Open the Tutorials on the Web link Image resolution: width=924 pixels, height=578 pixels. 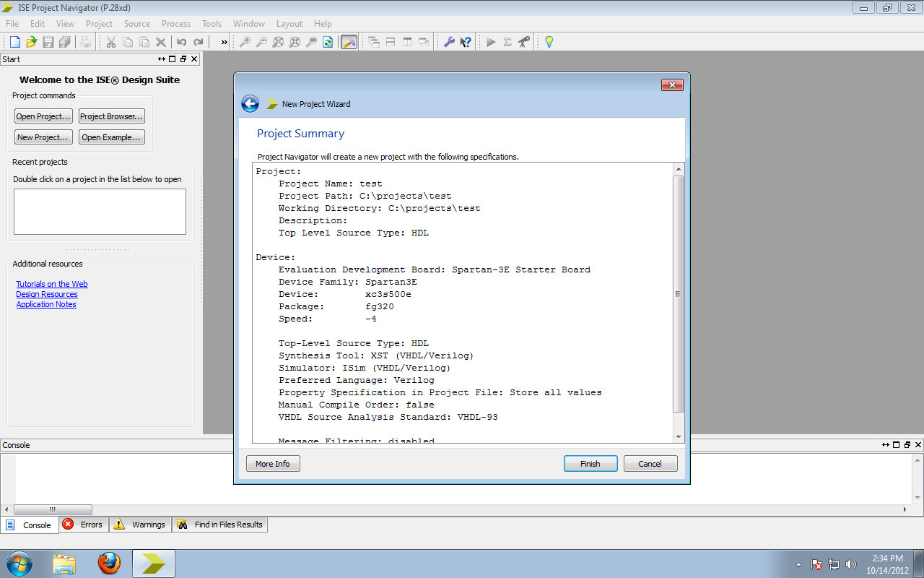pyautogui.click(x=51, y=283)
